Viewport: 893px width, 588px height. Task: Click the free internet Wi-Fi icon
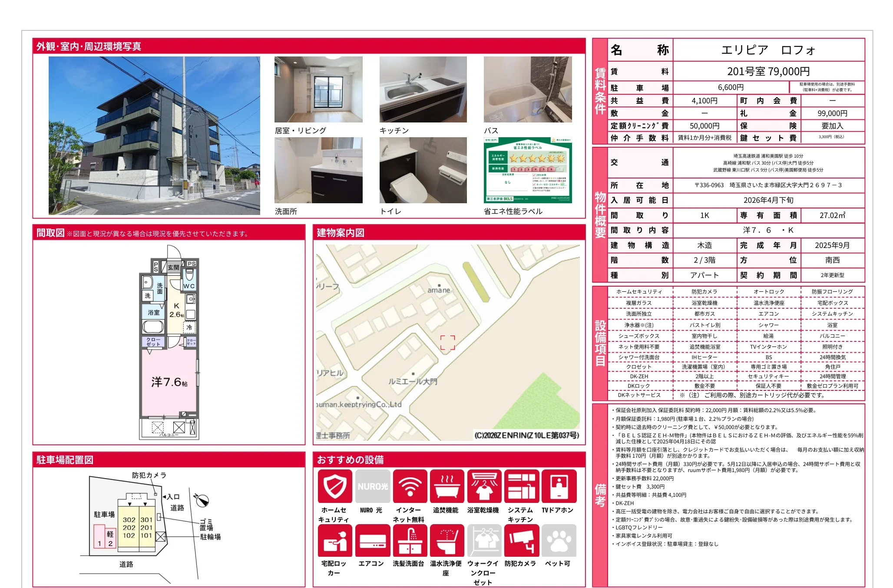click(410, 486)
